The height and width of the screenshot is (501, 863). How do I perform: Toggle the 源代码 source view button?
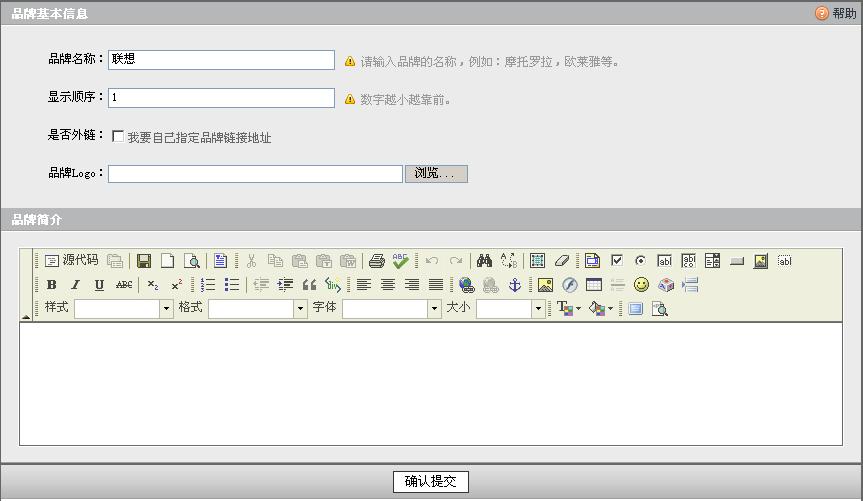[x=71, y=260]
